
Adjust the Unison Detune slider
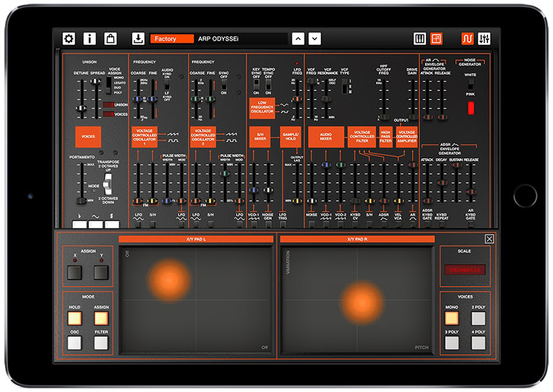pyautogui.click(x=82, y=108)
